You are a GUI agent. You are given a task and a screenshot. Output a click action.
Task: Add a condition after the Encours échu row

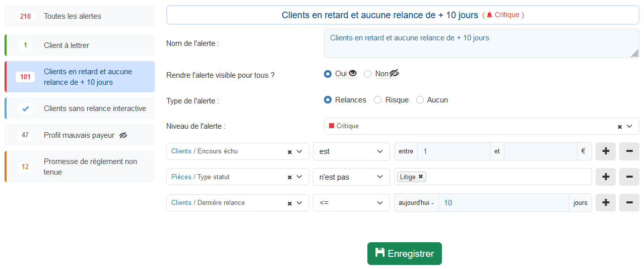606,151
